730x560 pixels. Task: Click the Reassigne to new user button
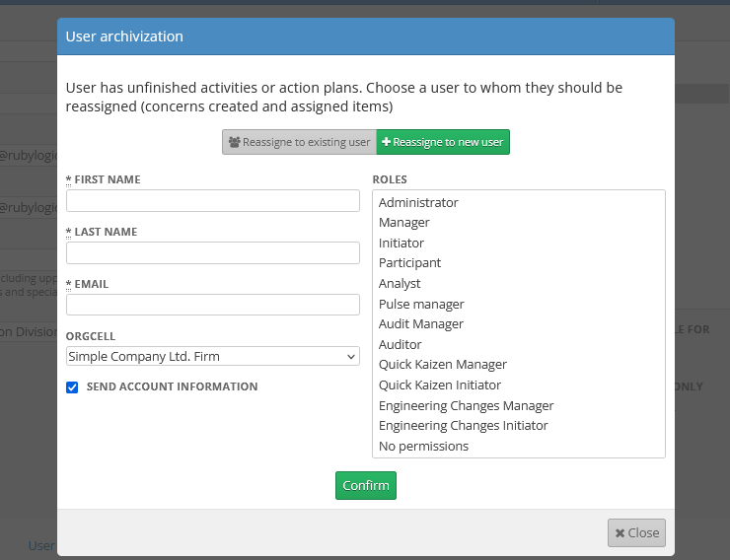pyautogui.click(x=443, y=142)
